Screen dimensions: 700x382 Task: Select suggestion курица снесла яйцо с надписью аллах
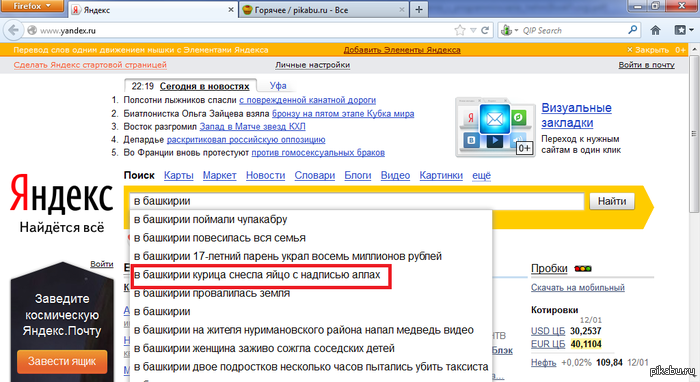point(311,274)
